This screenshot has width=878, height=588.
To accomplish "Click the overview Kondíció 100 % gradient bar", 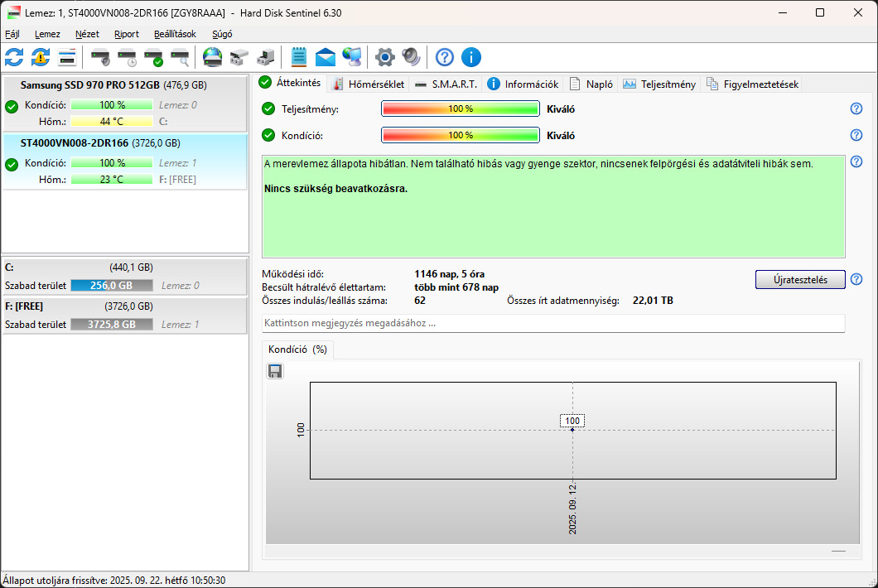I will (x=461, y=135).
